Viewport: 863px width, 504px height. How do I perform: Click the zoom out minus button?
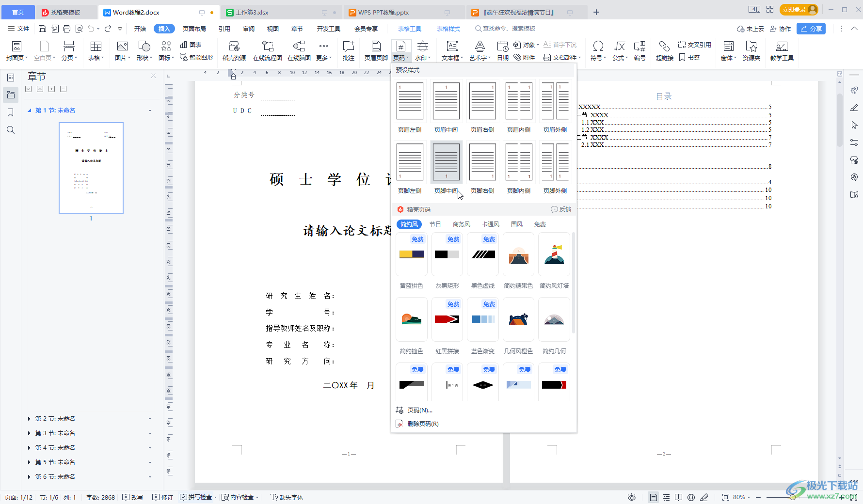click(x=758, y=497)
